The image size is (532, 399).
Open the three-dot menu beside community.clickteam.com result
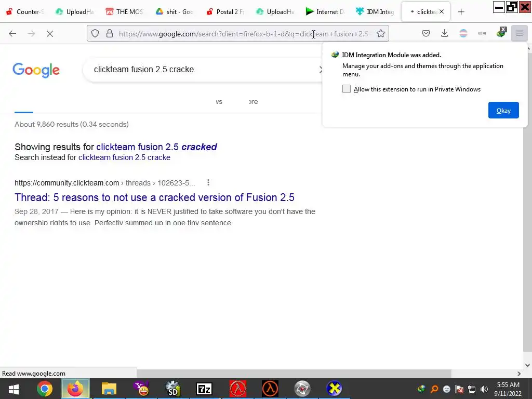pyautogui.click(x=208, y=183)
